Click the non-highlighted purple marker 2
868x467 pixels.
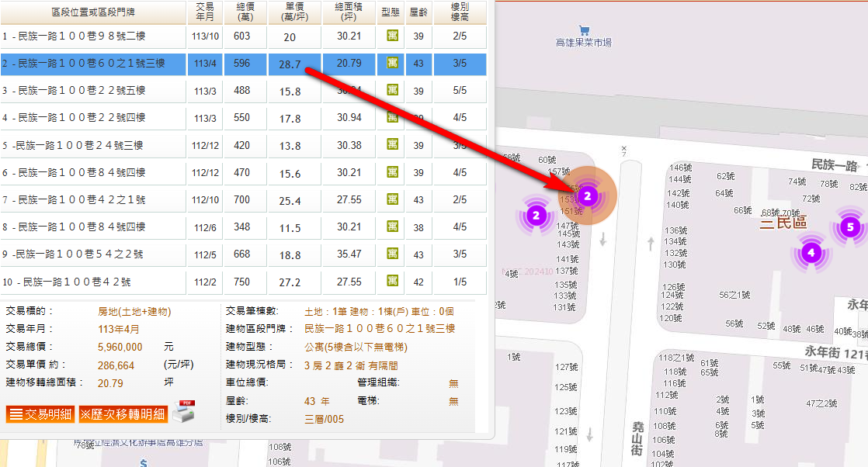pyautogui.click(x=536, y=215)
